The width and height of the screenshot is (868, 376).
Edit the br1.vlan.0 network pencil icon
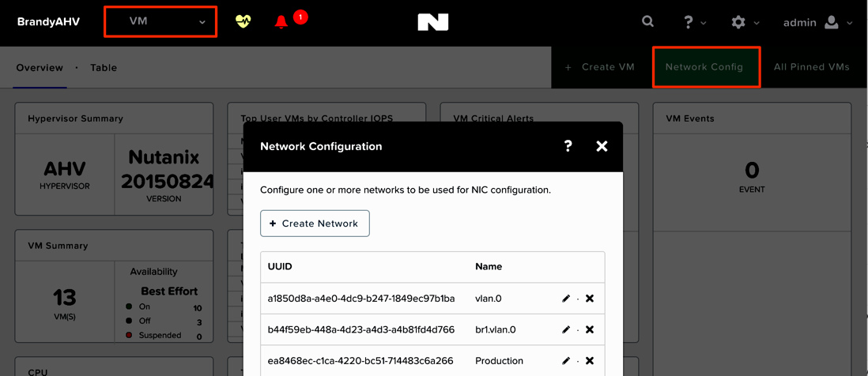coord(565,329)
